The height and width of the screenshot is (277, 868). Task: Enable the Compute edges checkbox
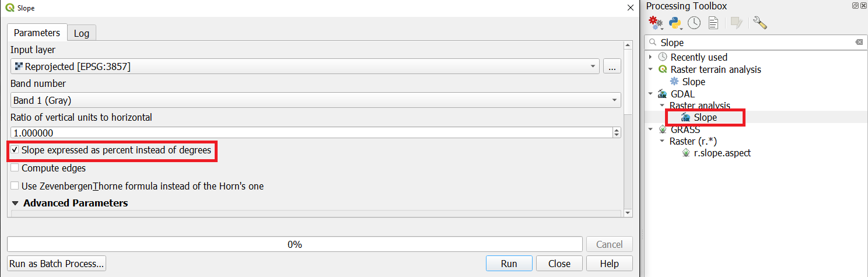click(15, 168)
